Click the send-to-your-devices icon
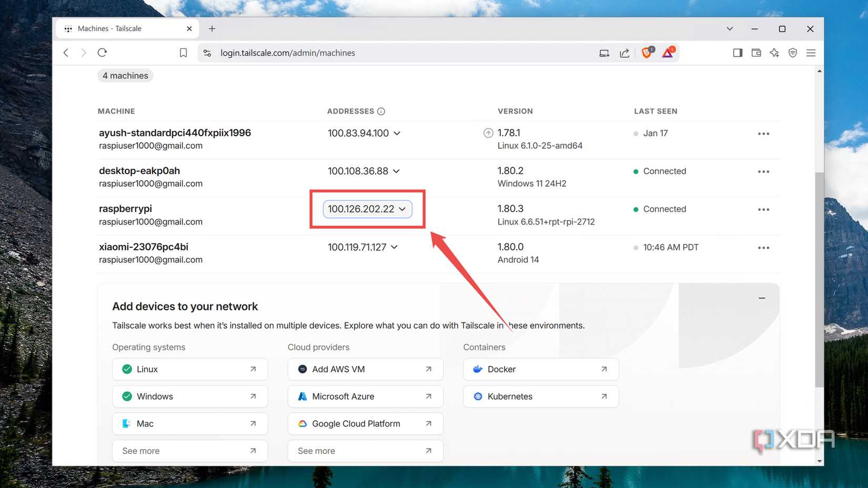Image resolution: width=868 pixels, height=488 pixels. 604,53
